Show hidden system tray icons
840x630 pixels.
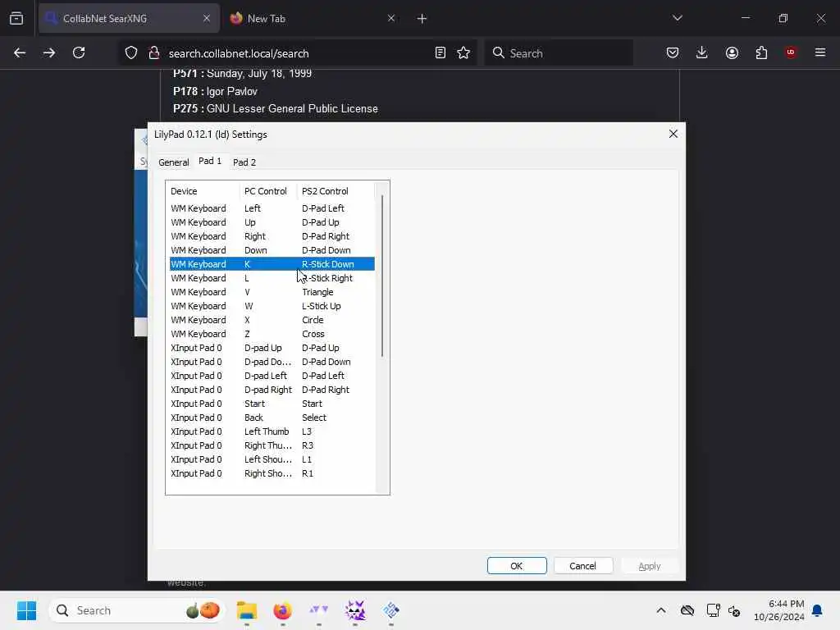[x=661, y=610]
